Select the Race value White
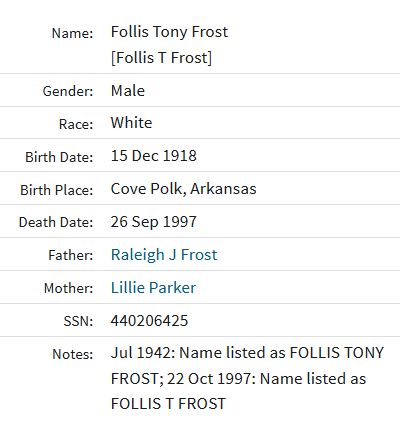Viewport: 400px width, 432px height. click(132, 123)
